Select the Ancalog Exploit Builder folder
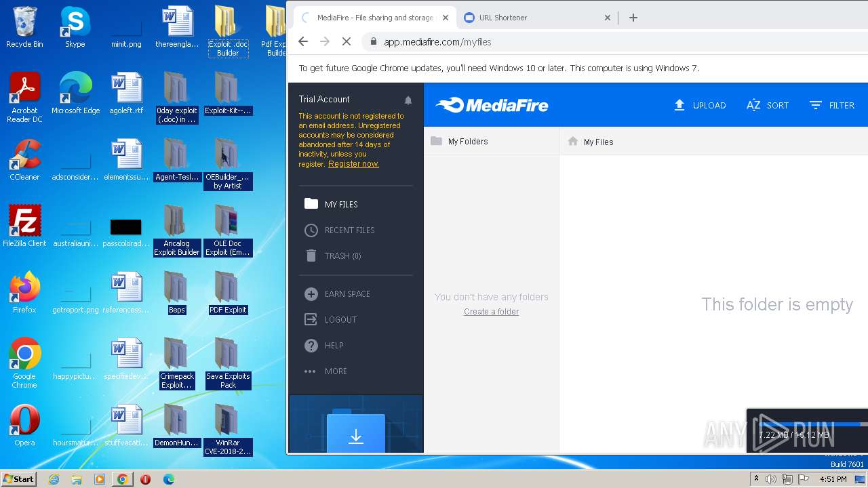868x488 pixels. tap(176, 230)
